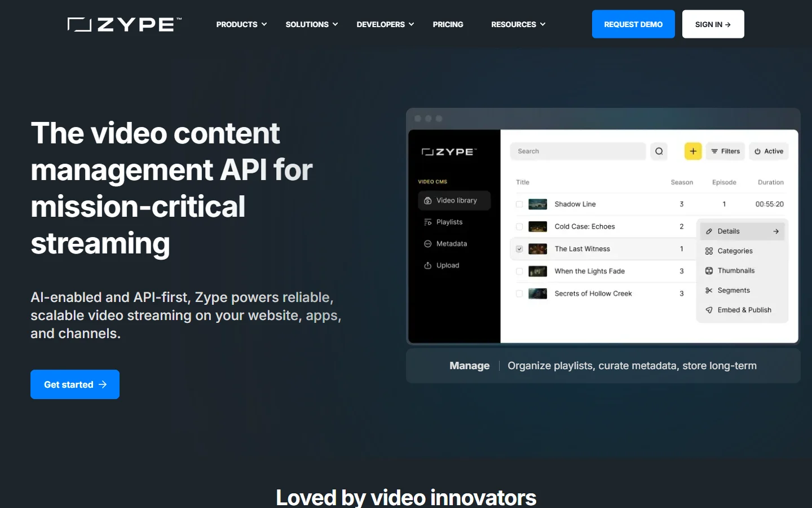Viewport: 812px width, 508px height.
Task: Click the search magnifier icon in the CMS mockup
Action: [x=659, y=151]
